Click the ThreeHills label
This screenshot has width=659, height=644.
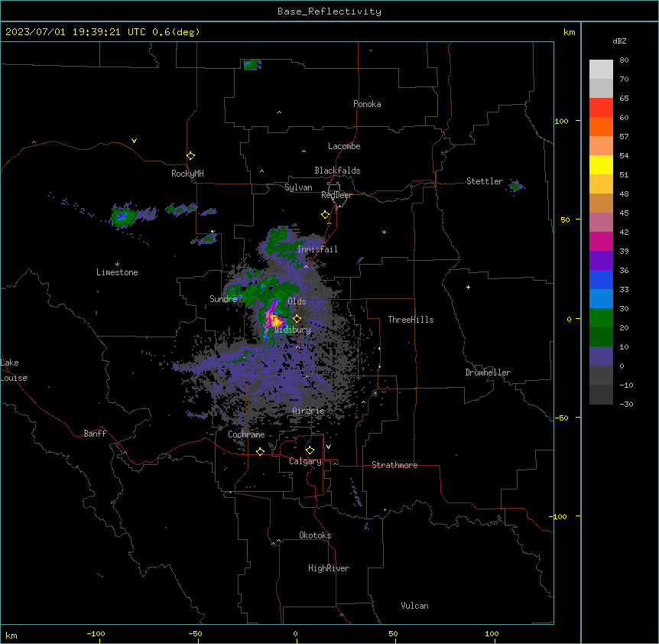(411, 320)
